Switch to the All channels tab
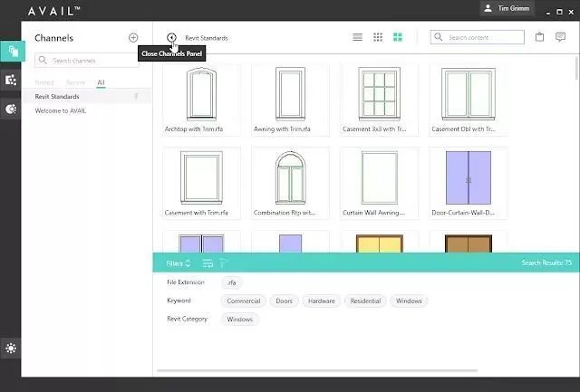580x392 pixels. pyautogui.click(x=101, y=82)
